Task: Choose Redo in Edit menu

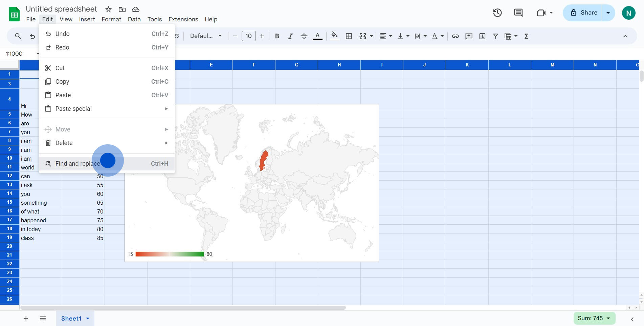Action: [x=107, y=47]
